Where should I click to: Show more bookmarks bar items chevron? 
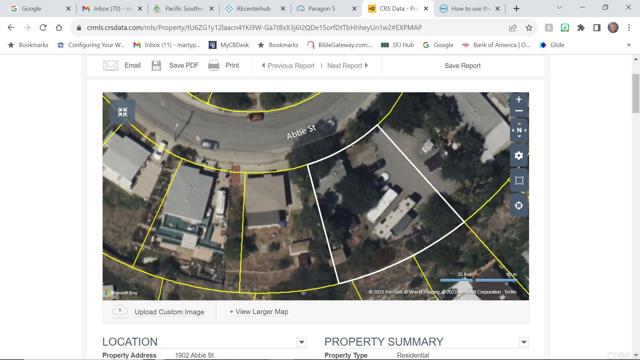(x=629, y=45)
